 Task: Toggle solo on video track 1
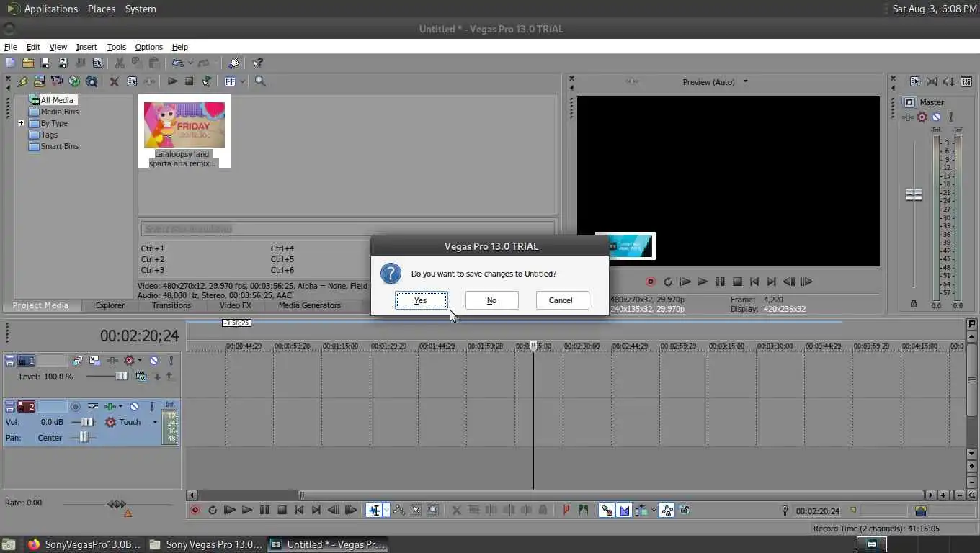pyautogui.click(x=171, y=360)
